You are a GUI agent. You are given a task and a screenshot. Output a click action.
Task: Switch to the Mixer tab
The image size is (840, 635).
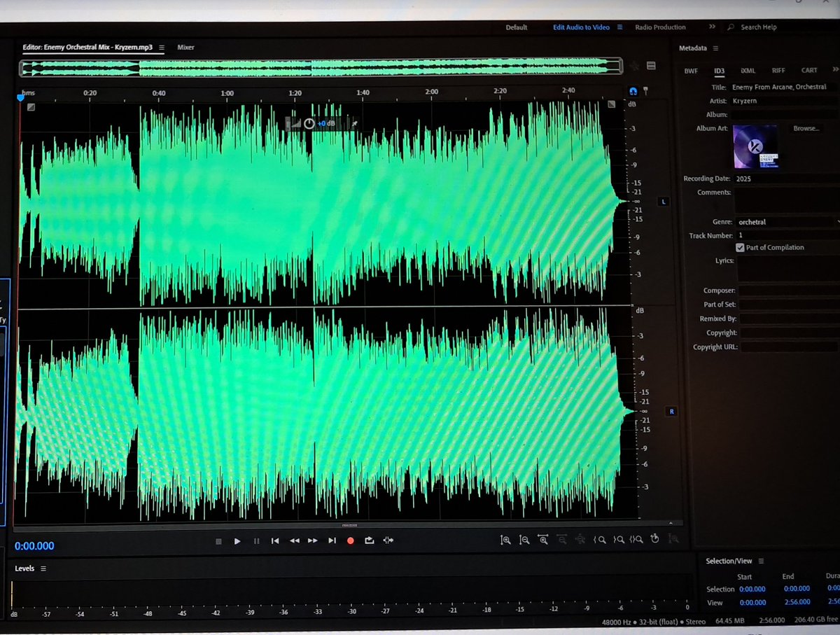click(185, 47)
